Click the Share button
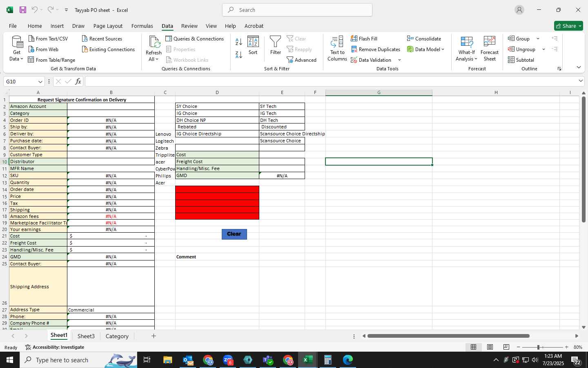Screen dimensions: 588x368 (568, 26)
